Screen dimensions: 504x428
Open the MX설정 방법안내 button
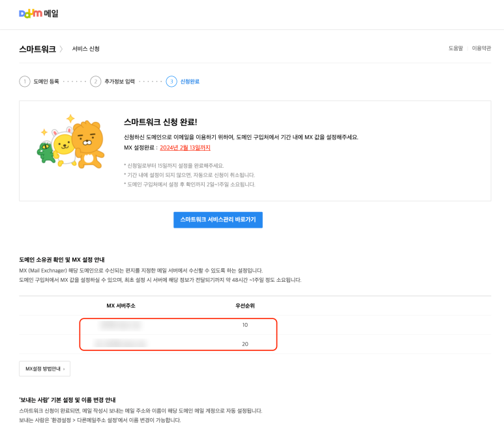pos(45,369)
